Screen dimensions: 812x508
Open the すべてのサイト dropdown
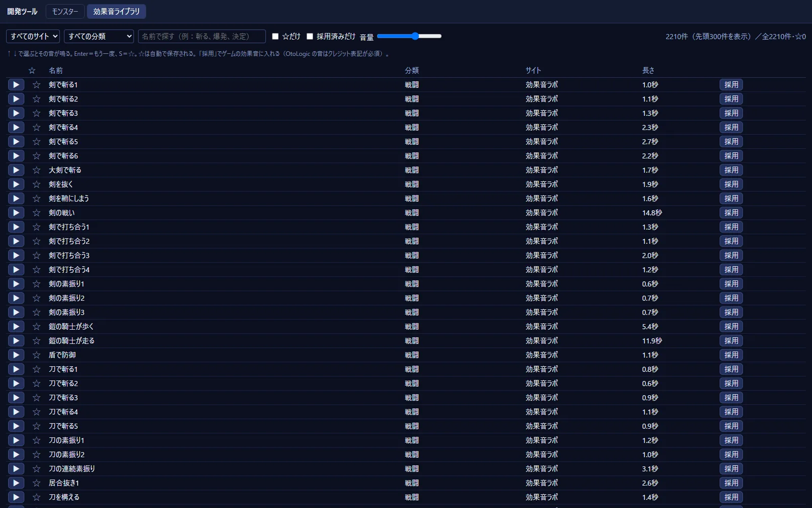(33, 37)
